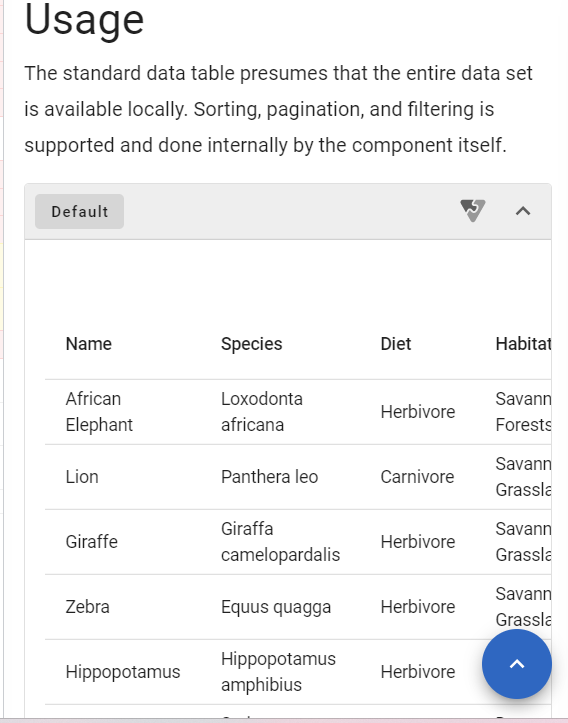Click the Equus quagga species cell
Viewport: 568px width, 723px height.
tap(276, 607)
